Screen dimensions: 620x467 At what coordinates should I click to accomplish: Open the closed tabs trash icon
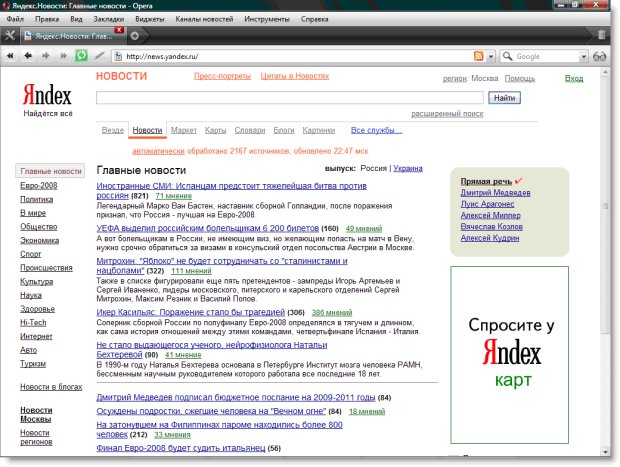(601, 35)
